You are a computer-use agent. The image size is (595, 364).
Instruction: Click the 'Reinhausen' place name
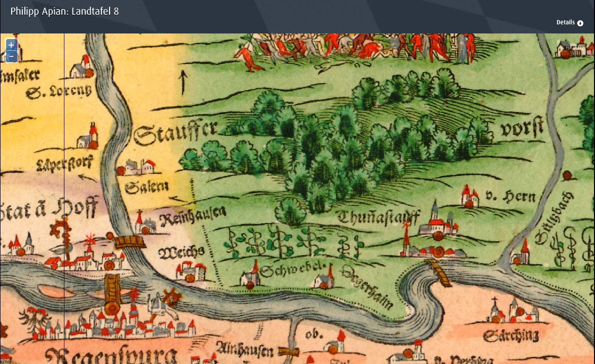[193, 216]
